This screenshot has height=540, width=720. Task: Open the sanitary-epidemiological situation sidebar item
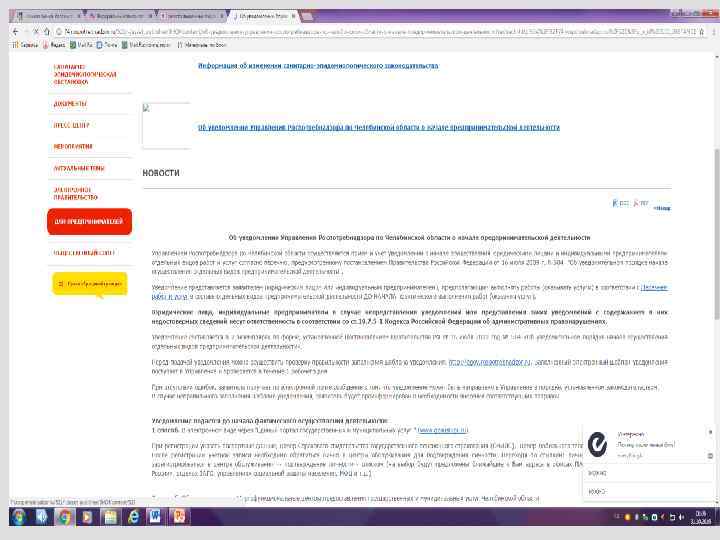pos(85,74)
